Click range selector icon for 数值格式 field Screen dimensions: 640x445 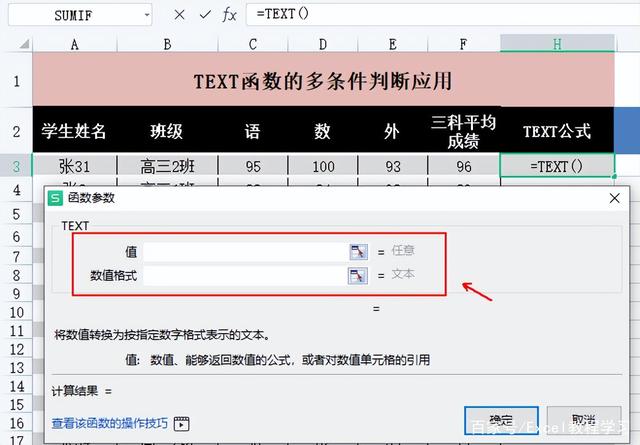pos(358,276)
